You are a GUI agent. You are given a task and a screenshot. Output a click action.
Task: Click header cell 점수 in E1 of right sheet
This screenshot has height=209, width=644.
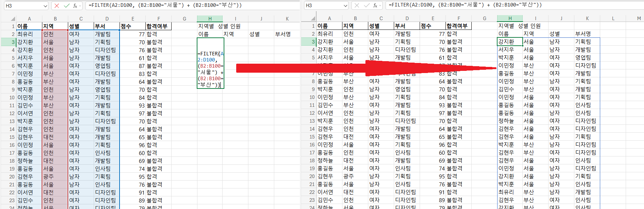click(x=433, y=26)
